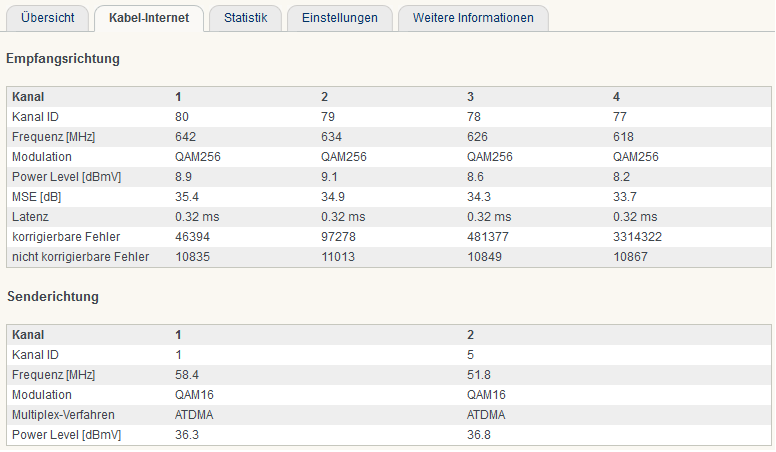The image size is (776, 452).
Task: Click upstream frequency value 58.4
Action: (x=185, y=375)
